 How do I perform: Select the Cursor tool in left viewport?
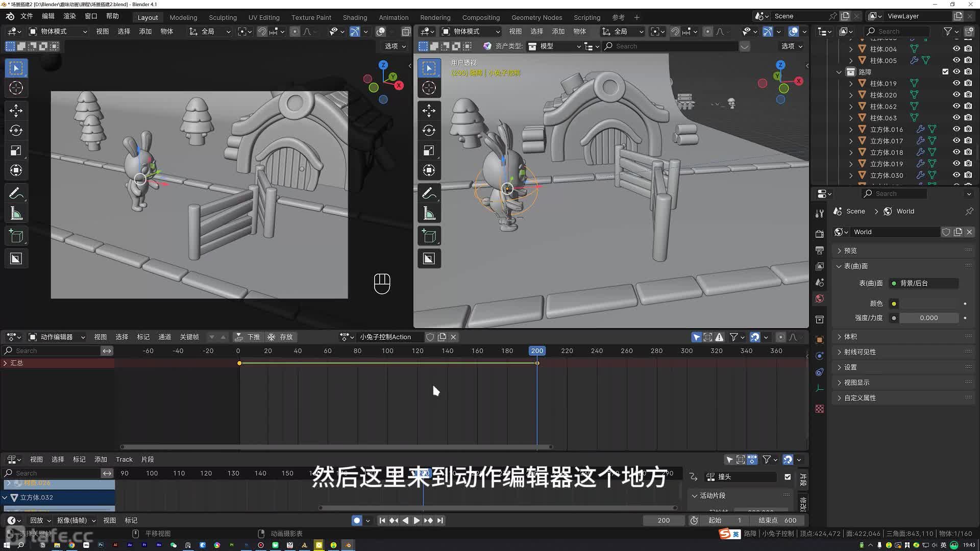click(16, 88)
